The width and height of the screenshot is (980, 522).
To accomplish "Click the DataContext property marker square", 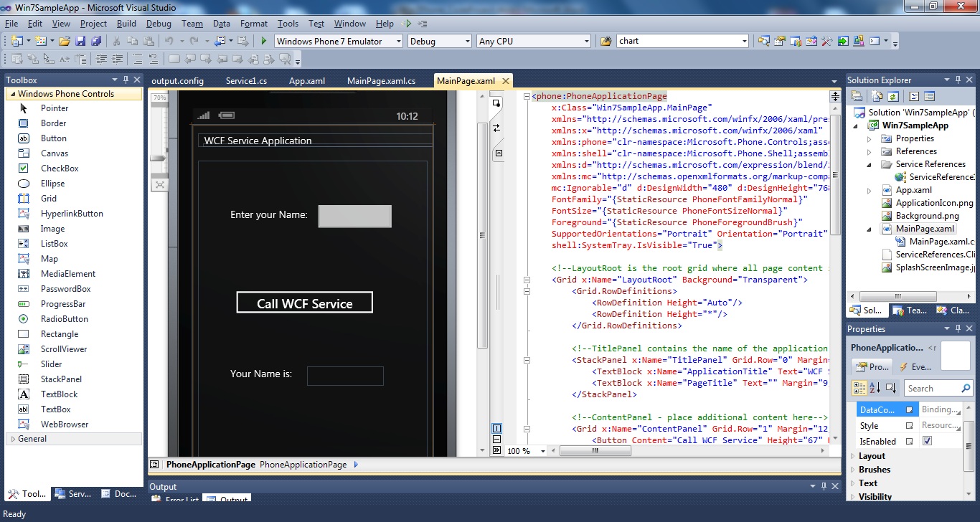I will (x=910, y=409).
